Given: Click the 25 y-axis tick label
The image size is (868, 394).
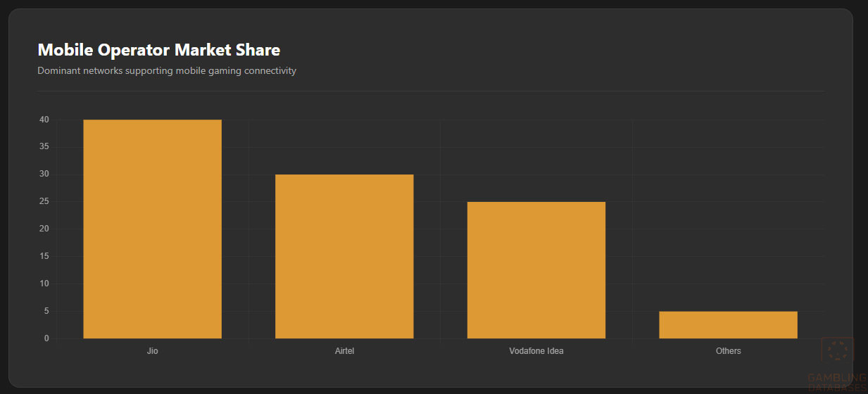Looking at the screenshot, I should click(44, 202).
